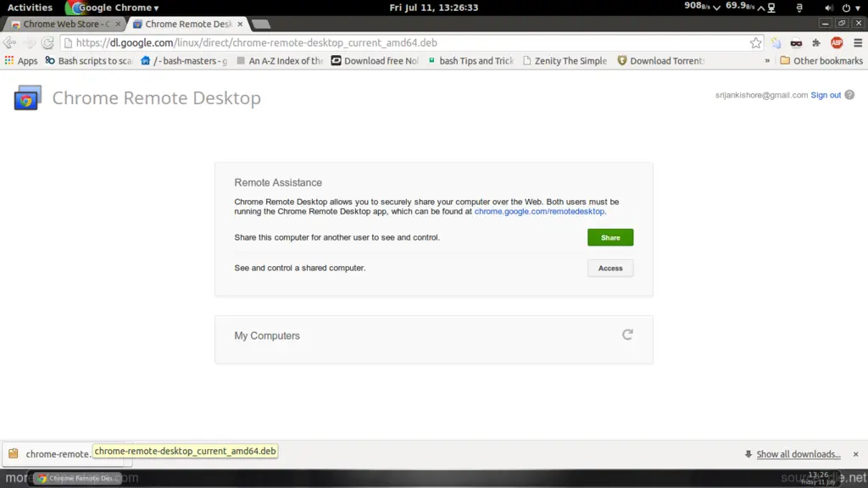Open the keyboard input method indicator
Viewport: 868px width, 488px height.
799,8
